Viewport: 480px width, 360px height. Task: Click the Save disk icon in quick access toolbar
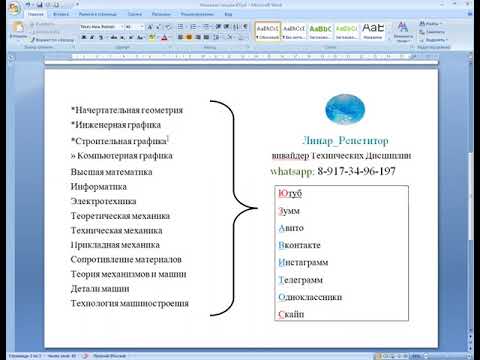[x=40, y=5]
